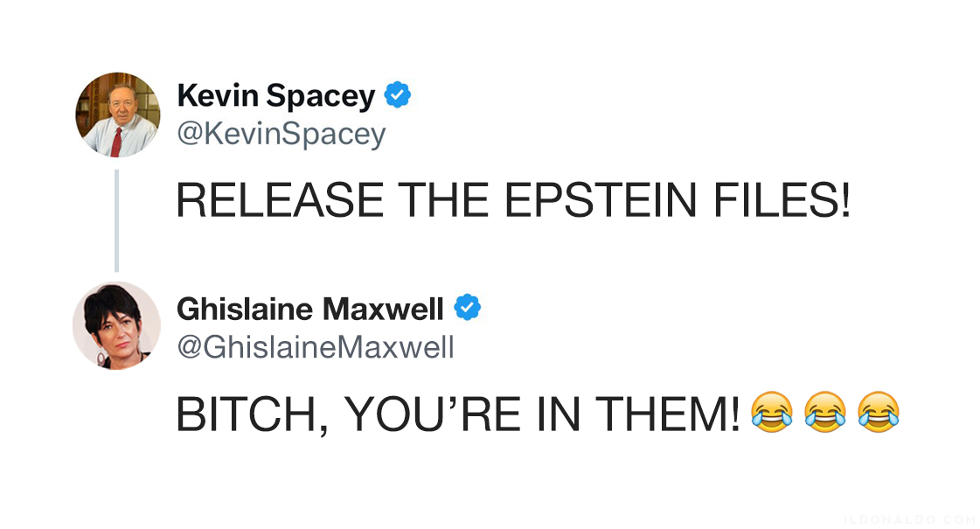Click the @GhislaineMaxwell handle

coord(316,347)
